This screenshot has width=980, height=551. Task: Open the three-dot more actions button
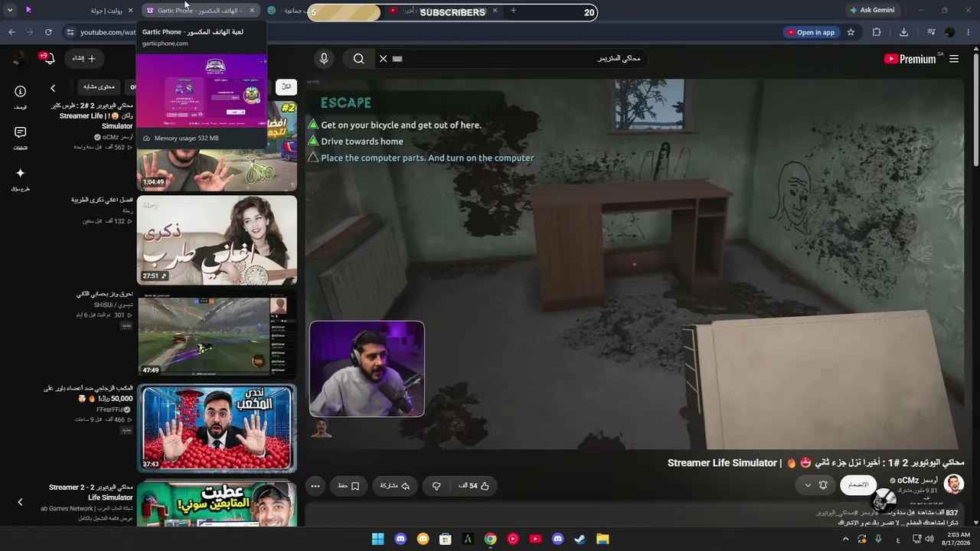[x=315, y=486]
